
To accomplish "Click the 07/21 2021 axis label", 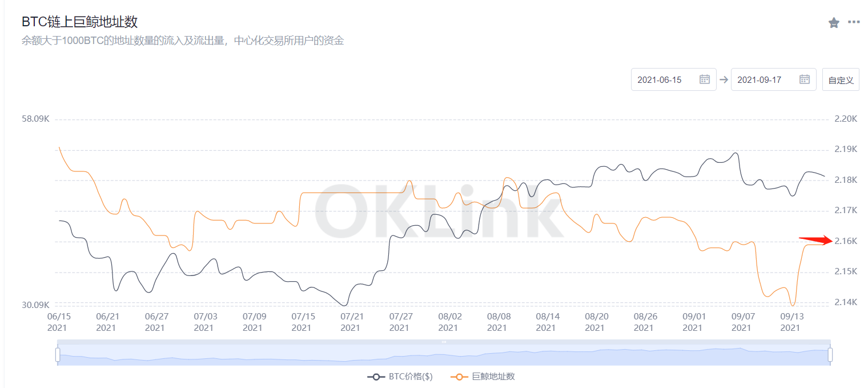I will point(351,322).
